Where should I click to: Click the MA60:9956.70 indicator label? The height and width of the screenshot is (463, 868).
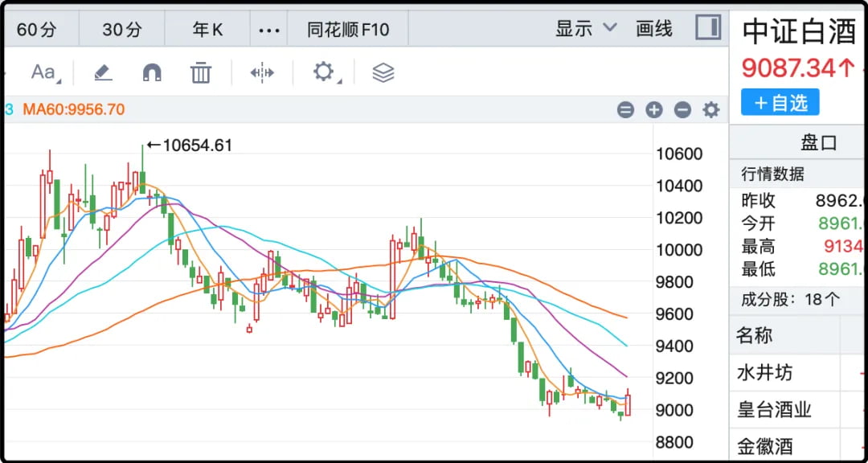[x=74, y=109]
